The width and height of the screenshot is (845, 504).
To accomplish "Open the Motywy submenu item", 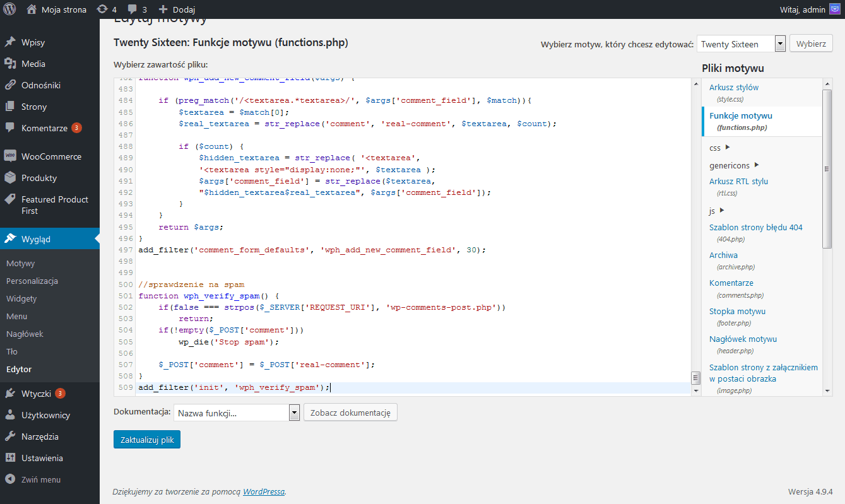I will coord(21,263).
